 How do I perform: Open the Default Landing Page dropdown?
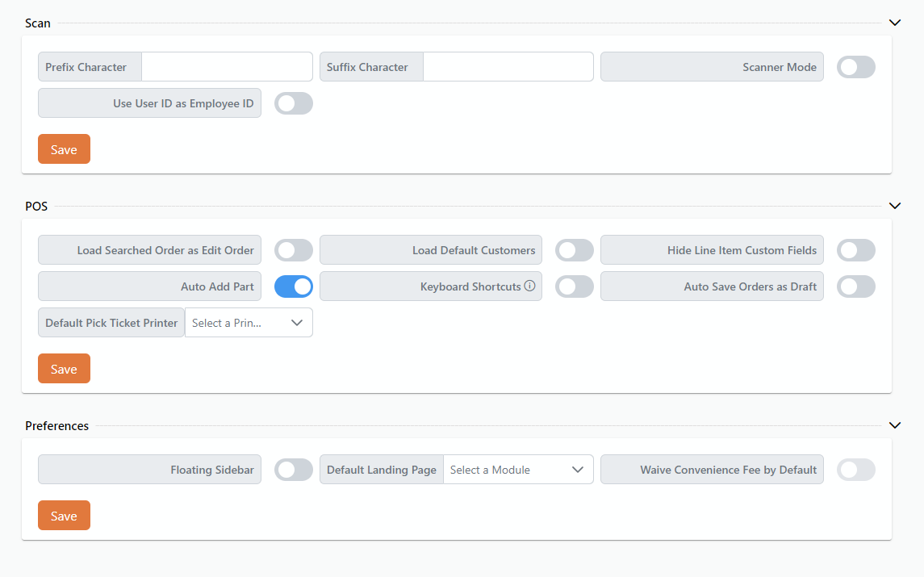click(x=518, y=470)
